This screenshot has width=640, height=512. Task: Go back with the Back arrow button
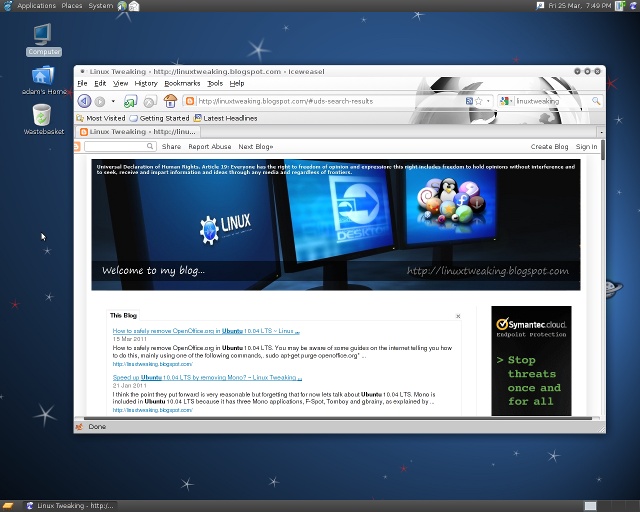84,101
